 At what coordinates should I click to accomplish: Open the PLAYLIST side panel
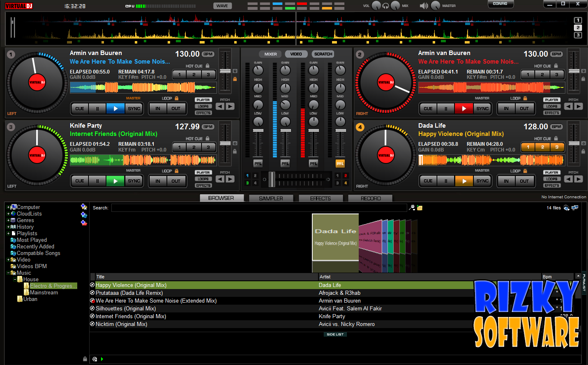(584, 282)
